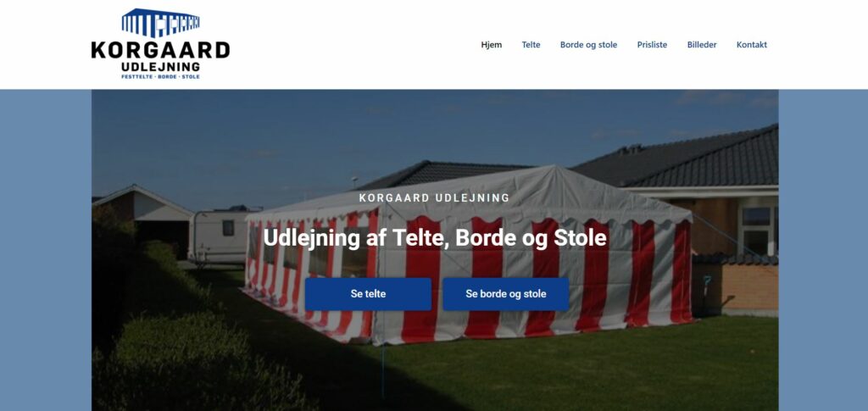Open the Prisliste page
Image resolution: width=868 pixels, height=411 pixels.
point(652,45)
